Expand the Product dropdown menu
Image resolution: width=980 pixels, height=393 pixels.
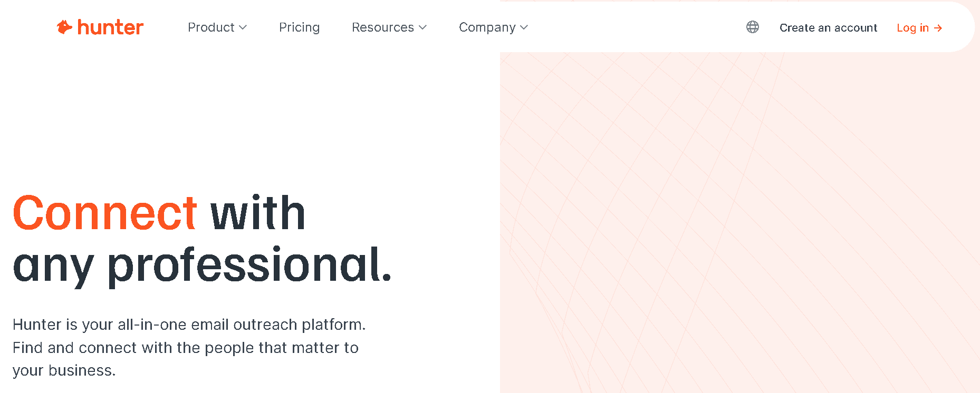pos(217,27)
